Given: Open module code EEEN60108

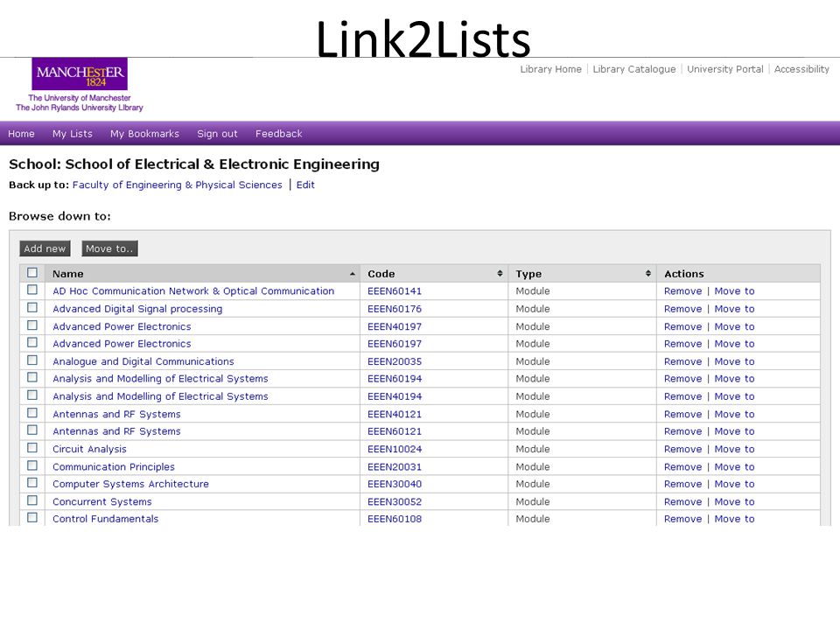Looking at the screenshot, I should (395, 519).
